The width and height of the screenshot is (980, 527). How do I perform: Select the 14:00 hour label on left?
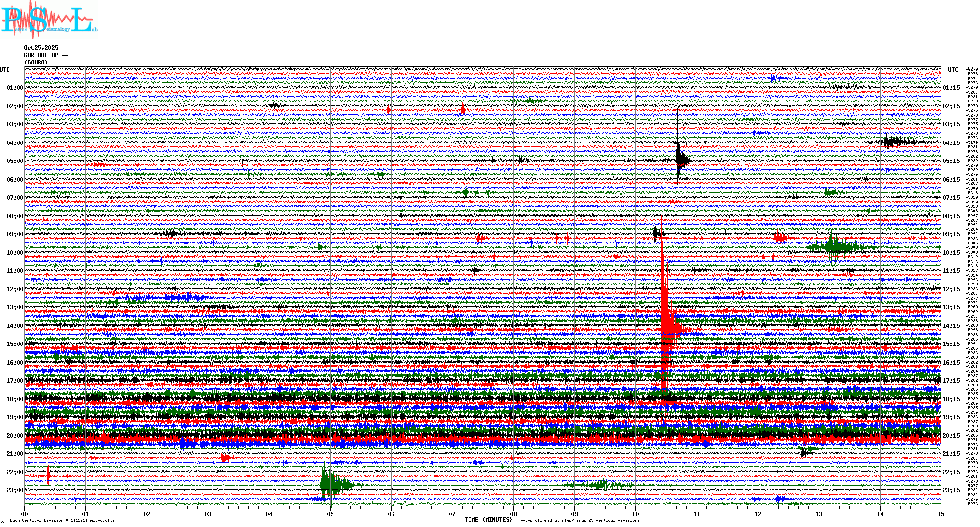click(15, 326)
